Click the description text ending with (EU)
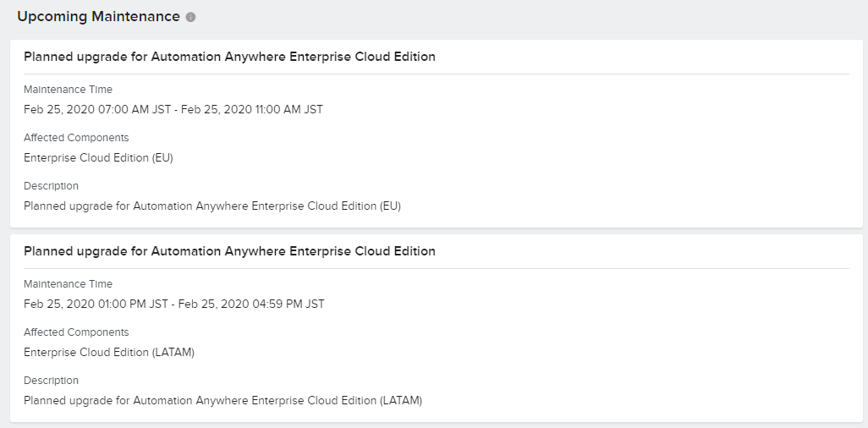The width and height of the screenshot is (868, 428). pos(212,206)
